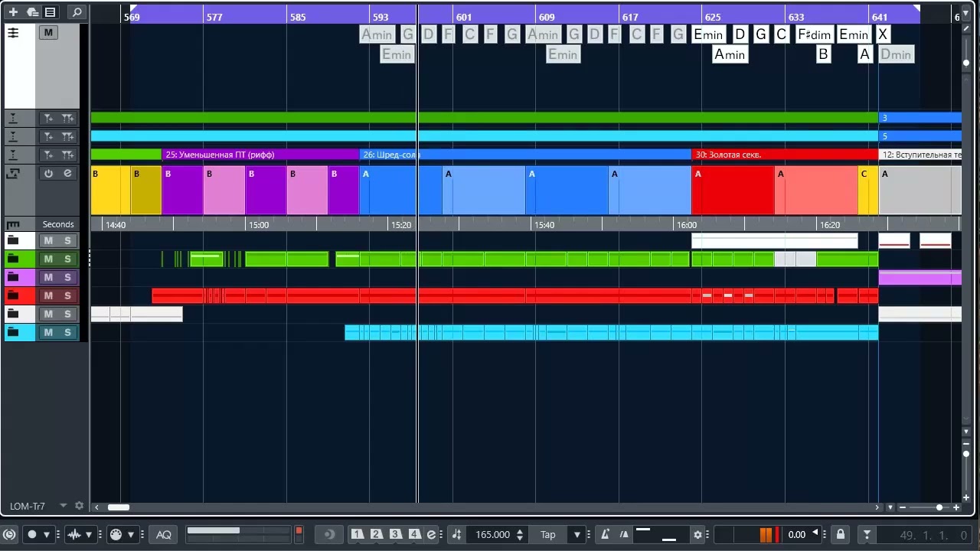Select marker '26: Шред-соло'
Viewport: 980px width, 551px height.
pos(525,155)
